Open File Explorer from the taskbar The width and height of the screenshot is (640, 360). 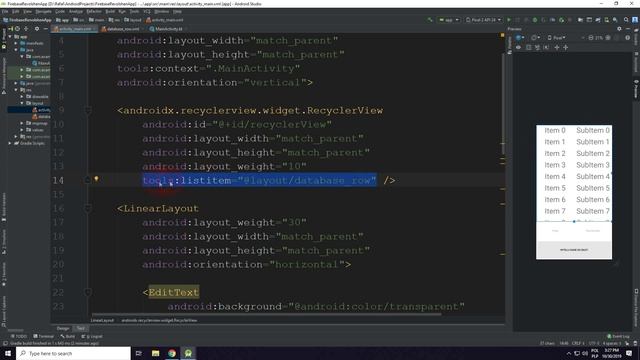click(x=156, y=353)
